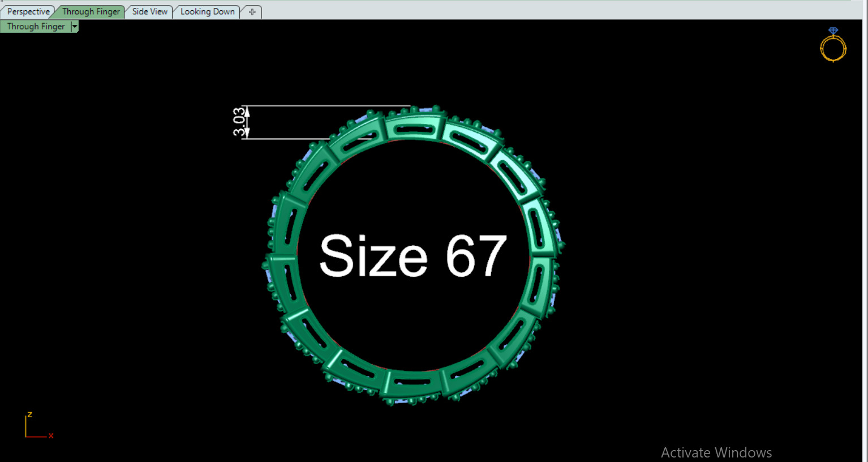Click the number 67 in the ring
Screen dimensions: 868x462
pyautogui.click(x=475, y=256)
